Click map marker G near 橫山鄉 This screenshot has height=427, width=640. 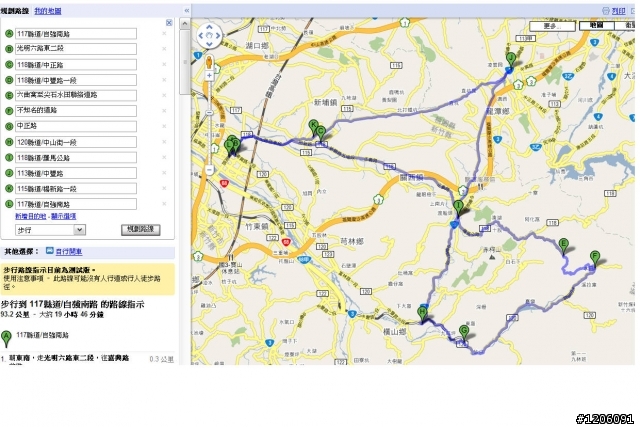[464, 334]
